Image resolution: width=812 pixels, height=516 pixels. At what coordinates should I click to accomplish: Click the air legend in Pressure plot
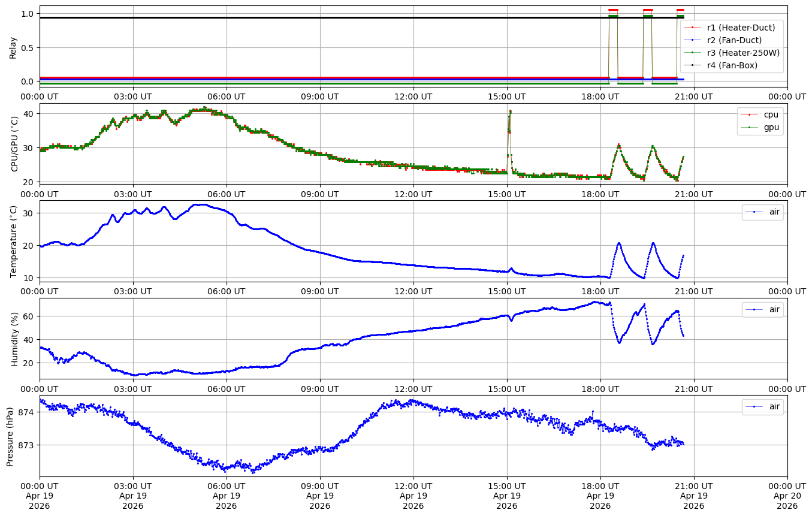pyautogui.click(x=774, y=407)
